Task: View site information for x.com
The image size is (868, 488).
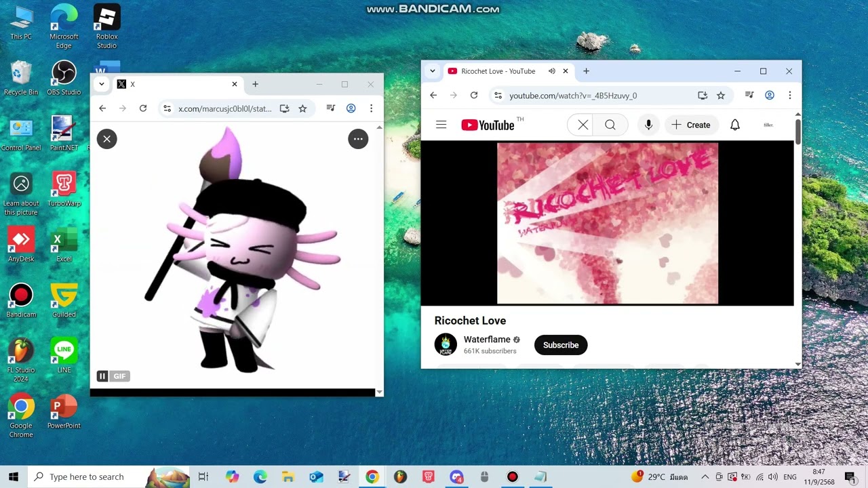Action: [x=167, y=108]
